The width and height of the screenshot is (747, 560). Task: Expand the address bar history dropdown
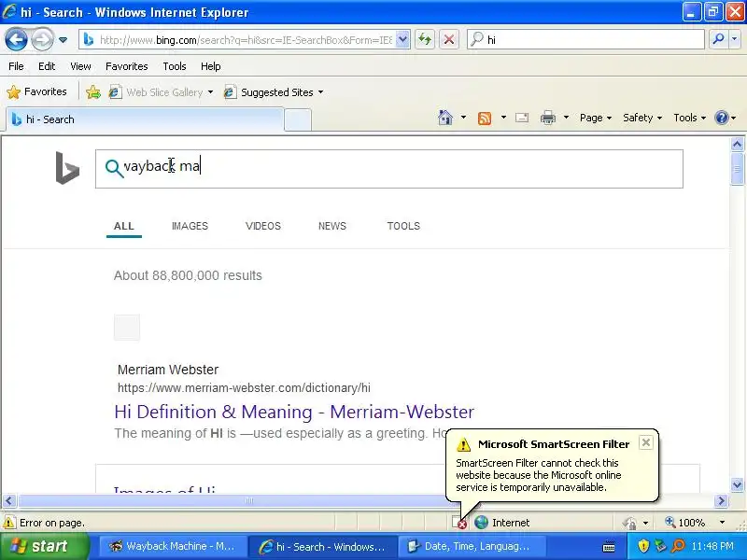click(402, 40)
